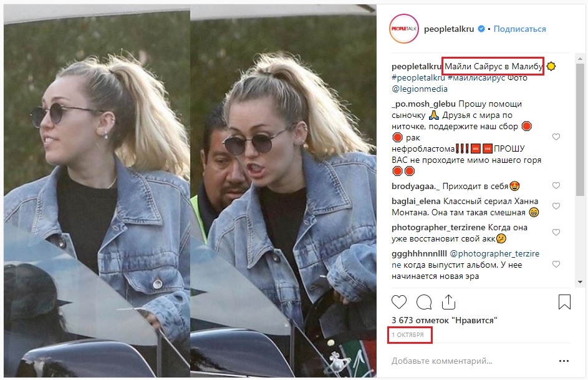The image size is (588, 380).
Task: Click the comments scrollbar up arrow
Action: 580,59
